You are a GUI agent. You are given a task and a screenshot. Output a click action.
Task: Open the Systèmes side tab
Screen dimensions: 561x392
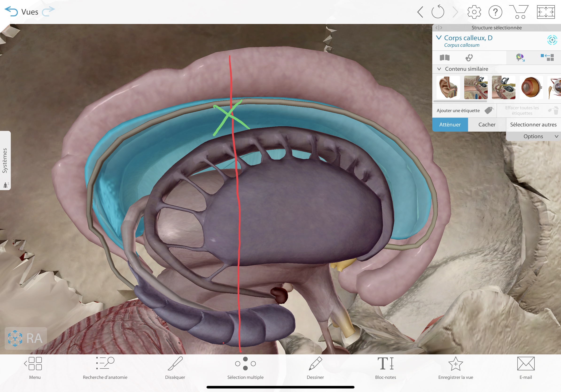click(5, 161)
